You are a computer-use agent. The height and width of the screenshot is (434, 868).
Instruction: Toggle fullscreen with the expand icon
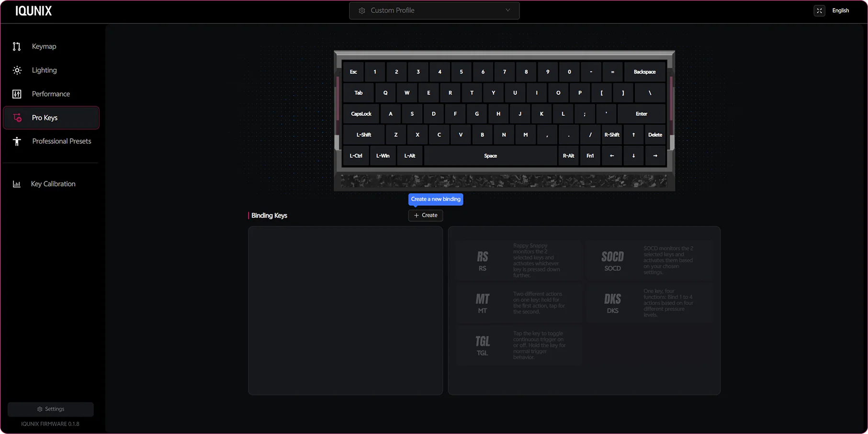(x=819, y=11)
